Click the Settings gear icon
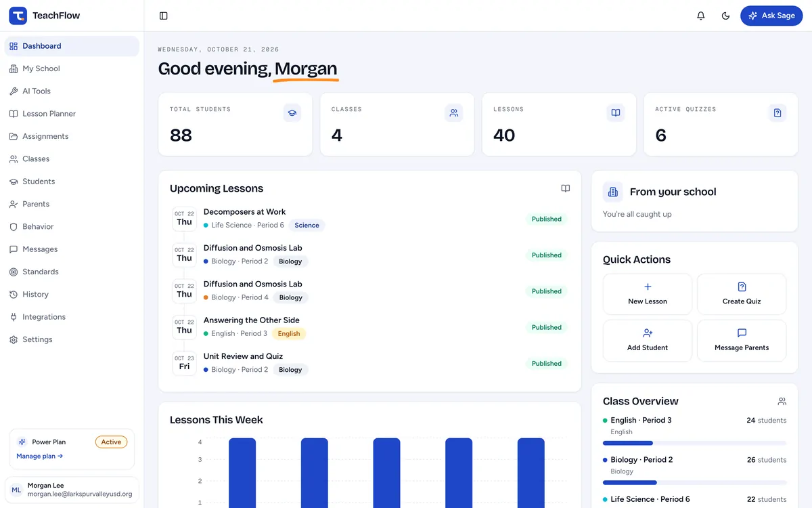 [14, 339]
